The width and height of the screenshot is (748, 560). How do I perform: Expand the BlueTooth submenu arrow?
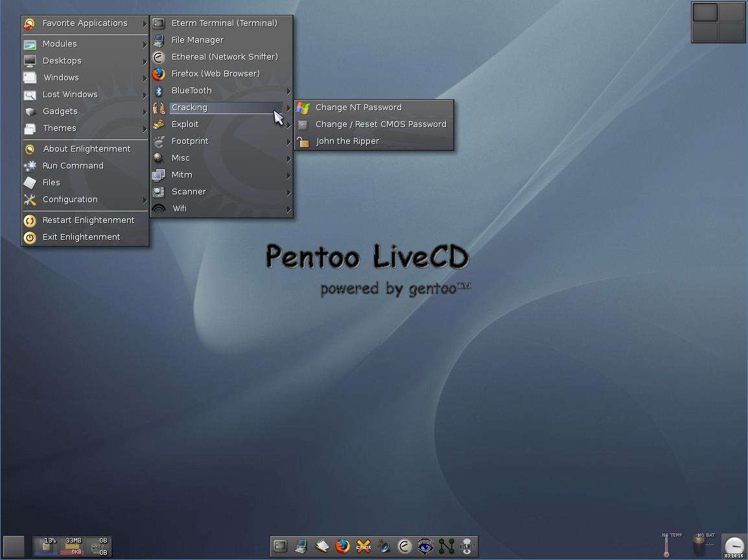tap(288, 91)
